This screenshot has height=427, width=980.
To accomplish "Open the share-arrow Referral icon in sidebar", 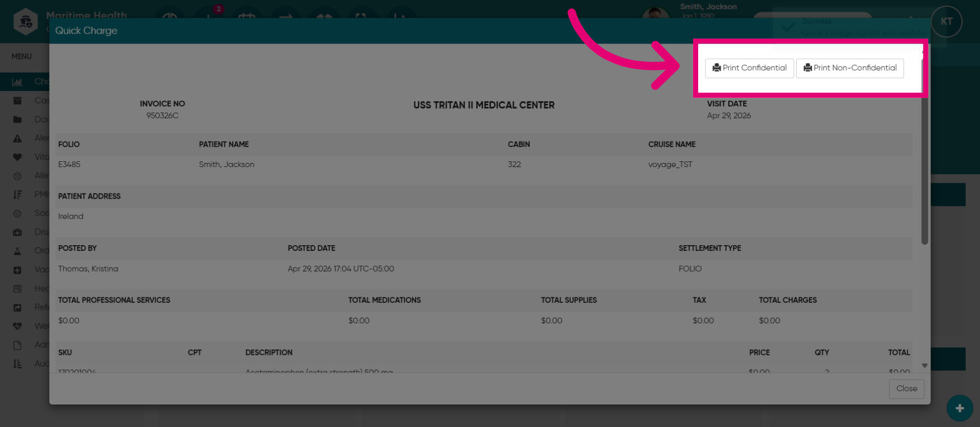I will pos(17,307).
